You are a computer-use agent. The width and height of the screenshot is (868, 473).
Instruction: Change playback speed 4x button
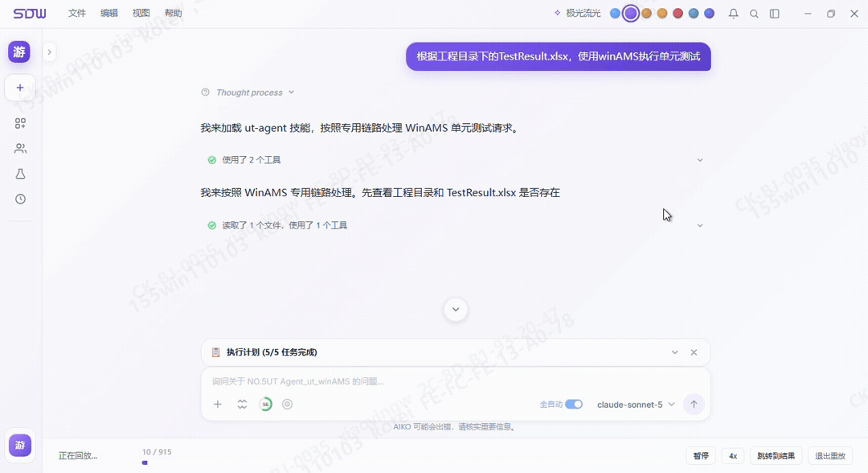pyautogui.click(x=733, y=456)
